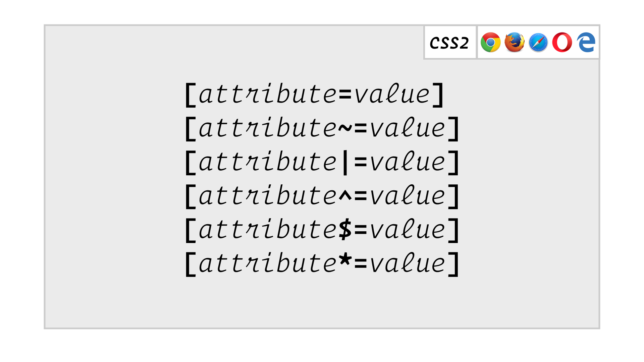The height and width of the screenshot is (362, 644).
Task: Click the blue Microsoft Edge icon
Action: [x=586, y=42]
